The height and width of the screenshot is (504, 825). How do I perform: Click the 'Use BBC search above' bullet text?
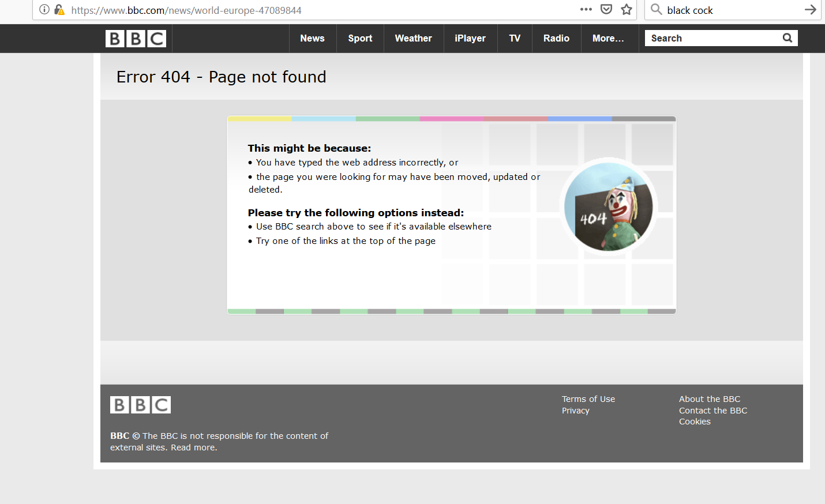(374, 227)
